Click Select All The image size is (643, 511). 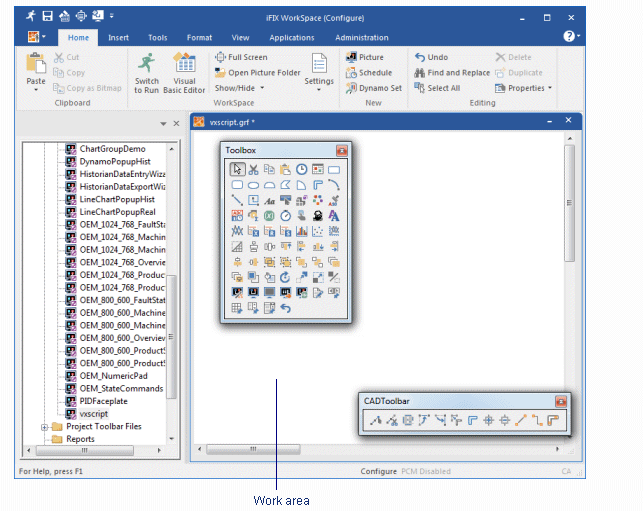(437, 88)
